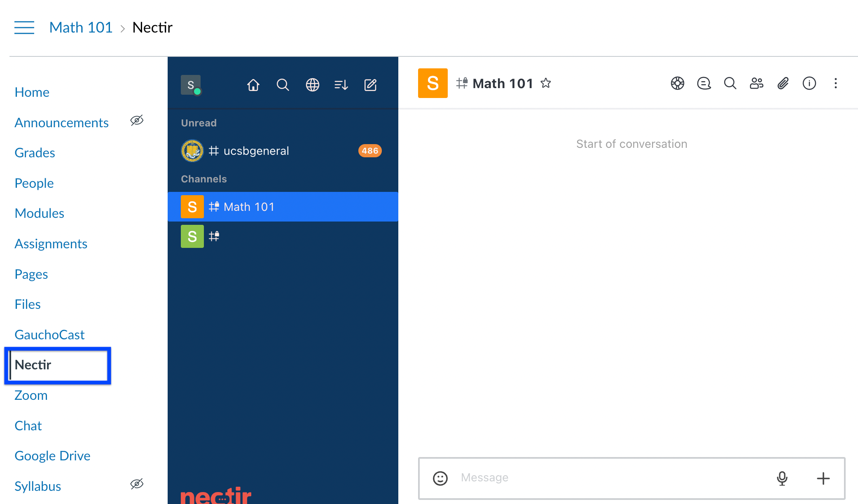Open user avatar S status menu
The image size is (858, 504).
pos(191,85)
